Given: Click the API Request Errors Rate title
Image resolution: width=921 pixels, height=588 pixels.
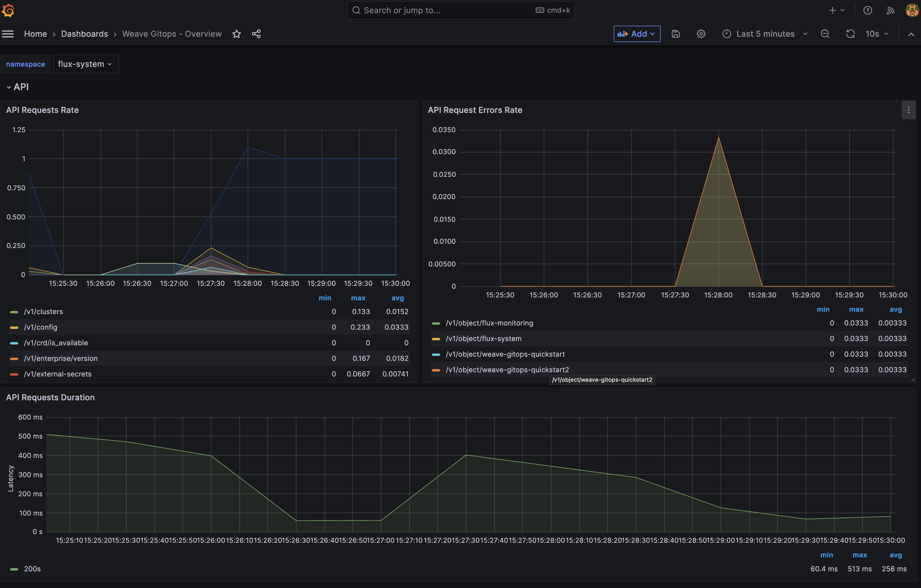Looking at the screenshot, I should point(475,110).
